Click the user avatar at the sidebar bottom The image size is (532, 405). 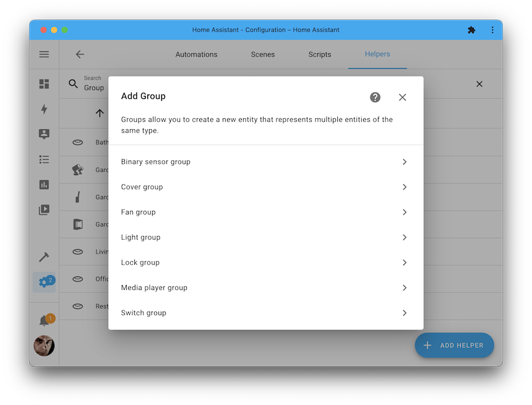coord(44,346)
